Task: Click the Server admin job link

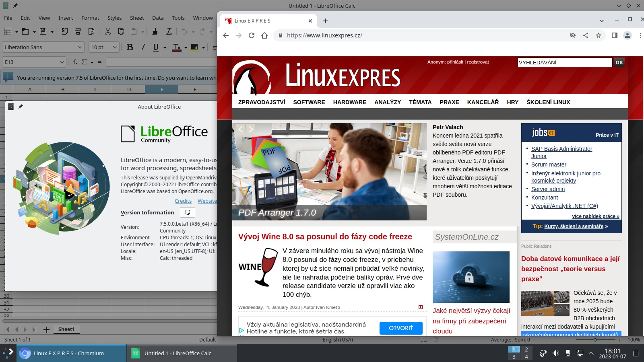Action: coord(548,189)
